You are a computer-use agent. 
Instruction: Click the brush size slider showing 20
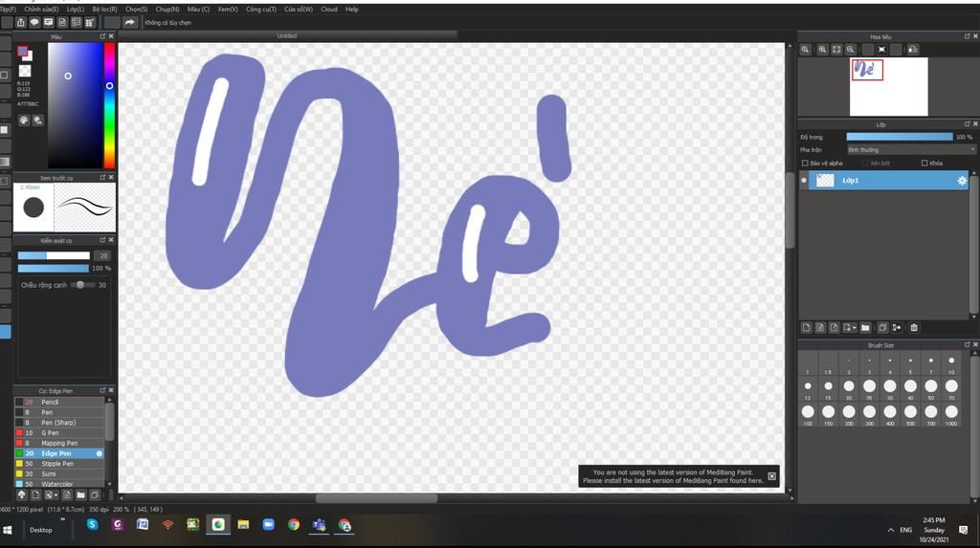click(54, 255)
